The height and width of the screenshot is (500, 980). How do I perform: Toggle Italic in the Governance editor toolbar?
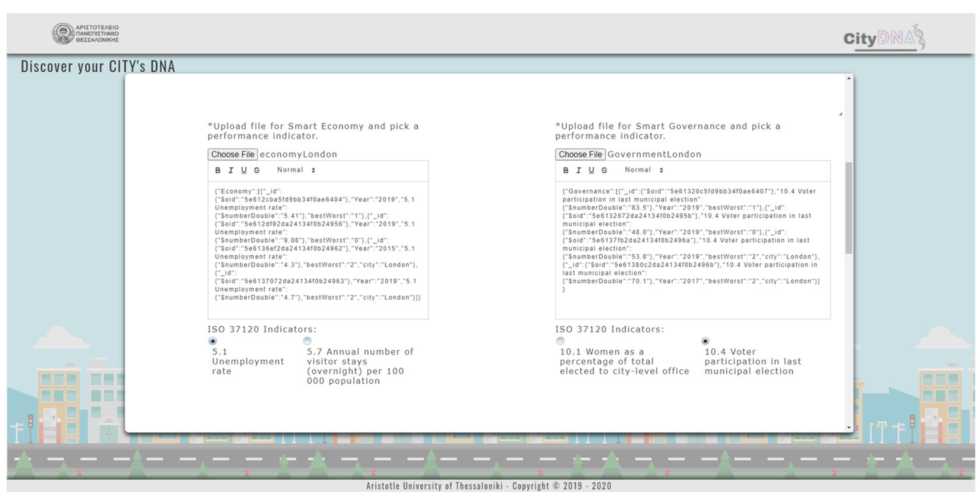coord(578,170)
